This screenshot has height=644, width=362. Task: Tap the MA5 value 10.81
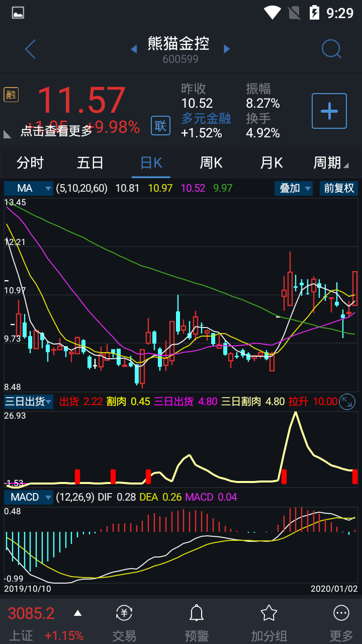point(127,188)
